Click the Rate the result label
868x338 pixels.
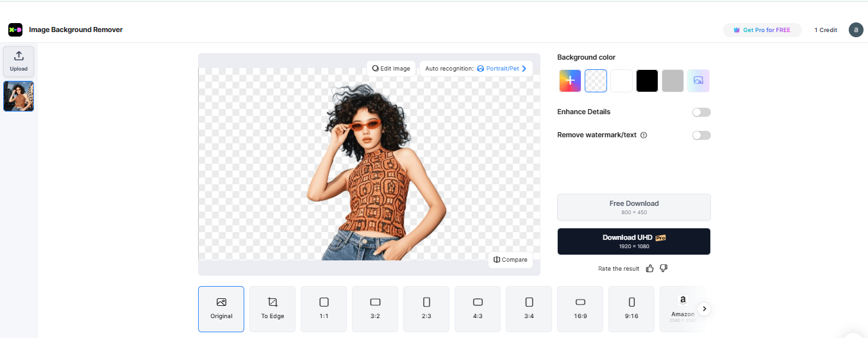pos(619,269)
